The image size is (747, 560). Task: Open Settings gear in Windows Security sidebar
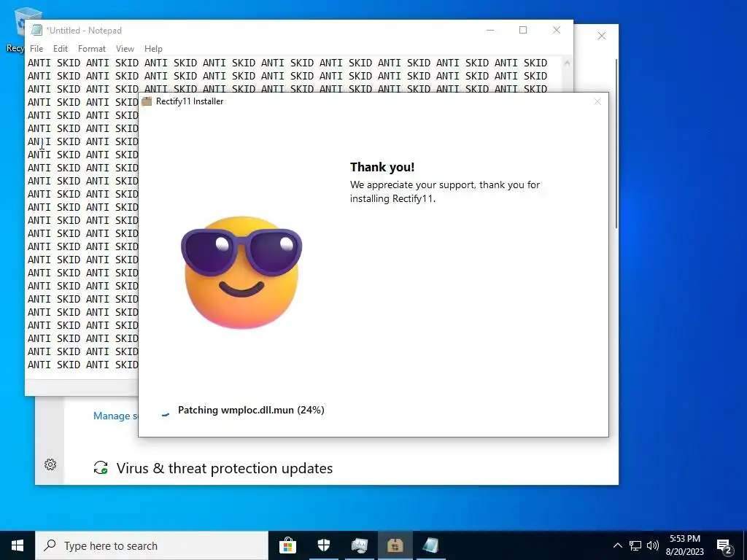[50, 464]
